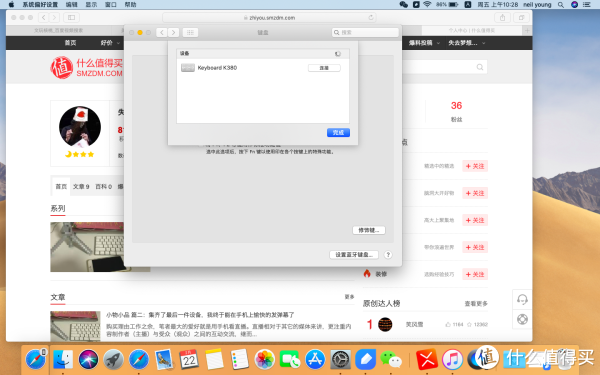Screen dimensions: 600x375
Task: Open 首页 in the site's dark nav bar
Action: [70, 43]
